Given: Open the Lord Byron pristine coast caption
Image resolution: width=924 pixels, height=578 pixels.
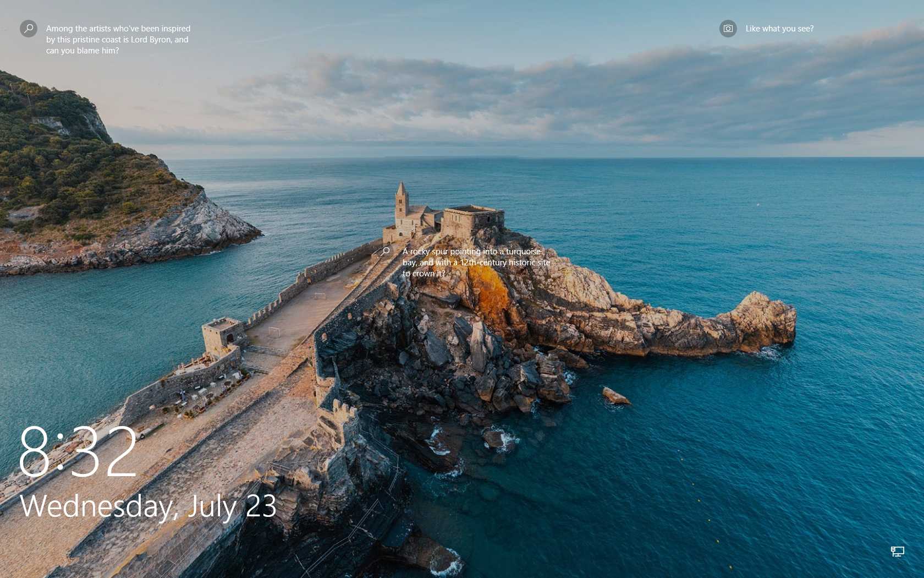Looking at the screenshot, I should point(118,40).
